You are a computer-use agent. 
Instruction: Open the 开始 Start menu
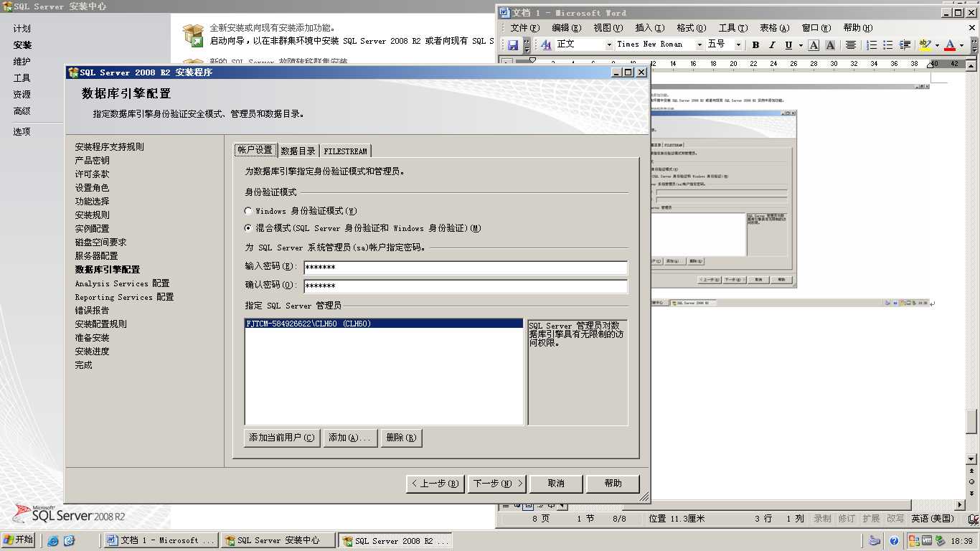(19, 540)
